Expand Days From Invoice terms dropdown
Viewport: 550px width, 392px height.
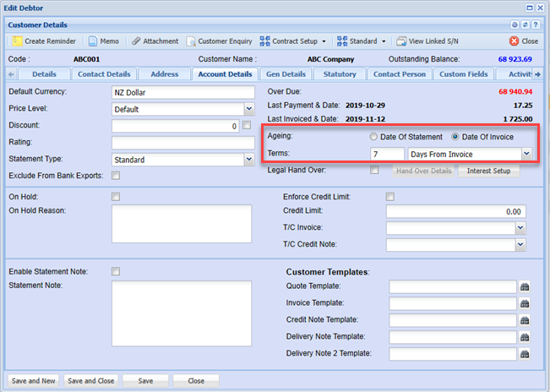click(x=526, y=154)
